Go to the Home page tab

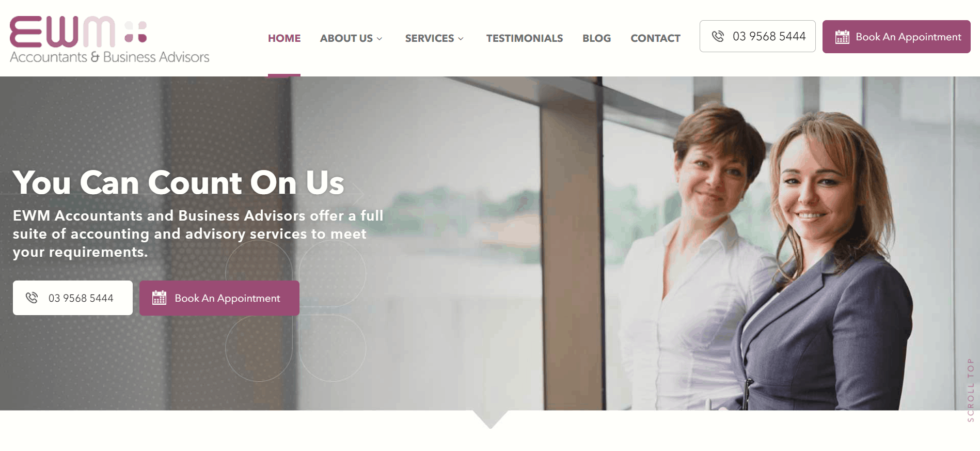coord(284,38)
